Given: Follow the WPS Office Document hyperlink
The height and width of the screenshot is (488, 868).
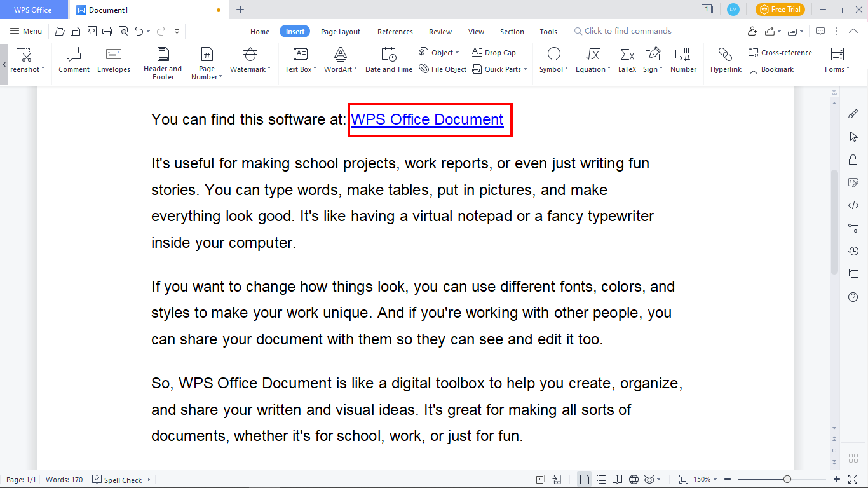Looking at the screenshot, I should pyautogui.click(x=427, y=119).
